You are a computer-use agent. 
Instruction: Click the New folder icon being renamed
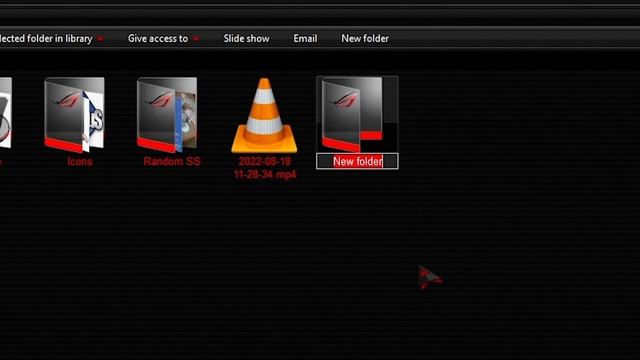353,114
